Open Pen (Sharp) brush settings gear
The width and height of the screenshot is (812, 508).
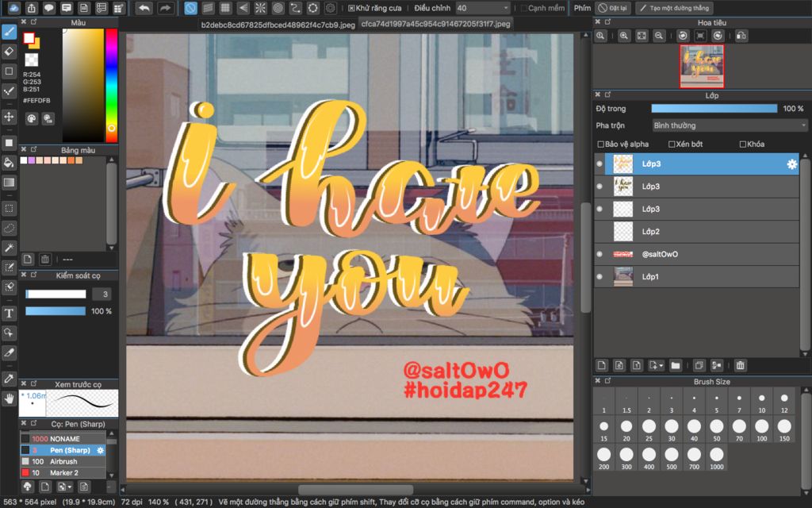point(101,450)
